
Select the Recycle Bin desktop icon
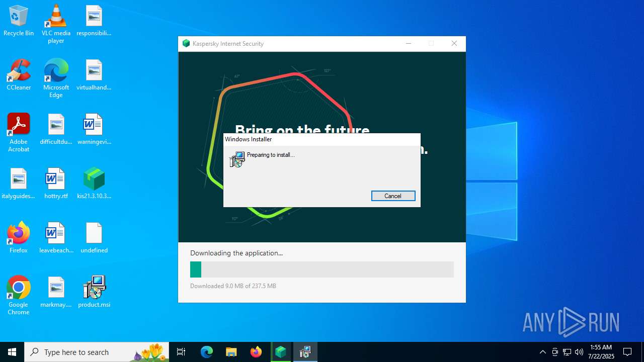tap(19, 21)
